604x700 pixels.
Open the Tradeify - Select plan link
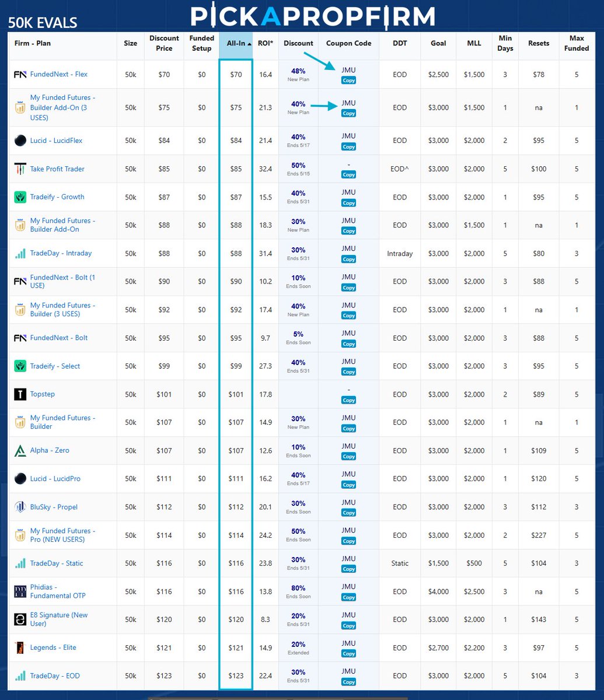(55, 366)
